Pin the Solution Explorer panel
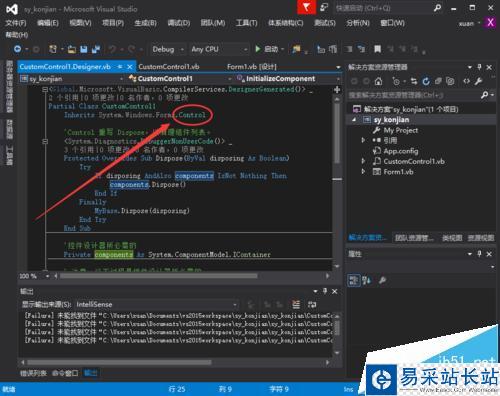500x396 pixels. 479,67
